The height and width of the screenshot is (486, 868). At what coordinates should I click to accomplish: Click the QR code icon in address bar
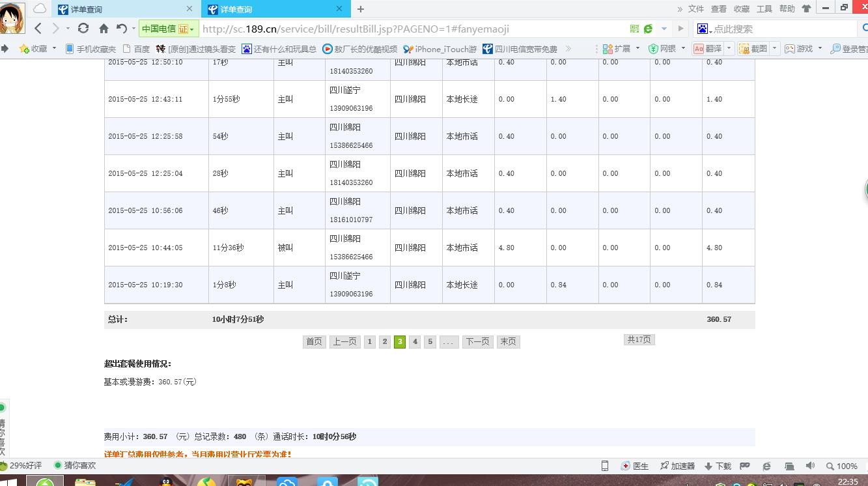pos(635,29)
